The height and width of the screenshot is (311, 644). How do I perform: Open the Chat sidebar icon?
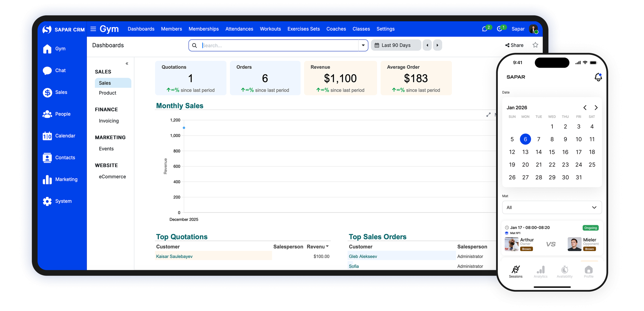[47, 71]
